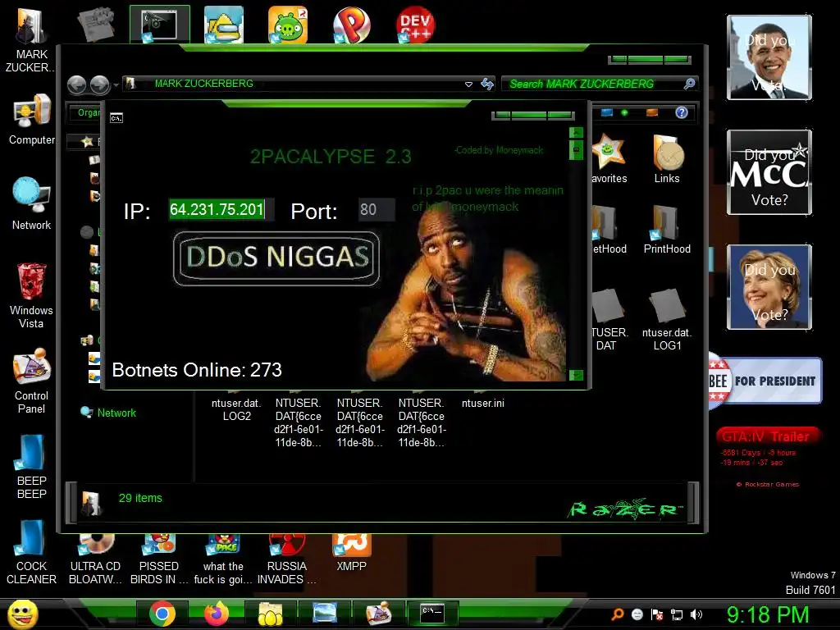Screen dimensions: 840x630
Task: Click scrollbar up arrow in 2PACALYPSE window
Action: (576, 132)
